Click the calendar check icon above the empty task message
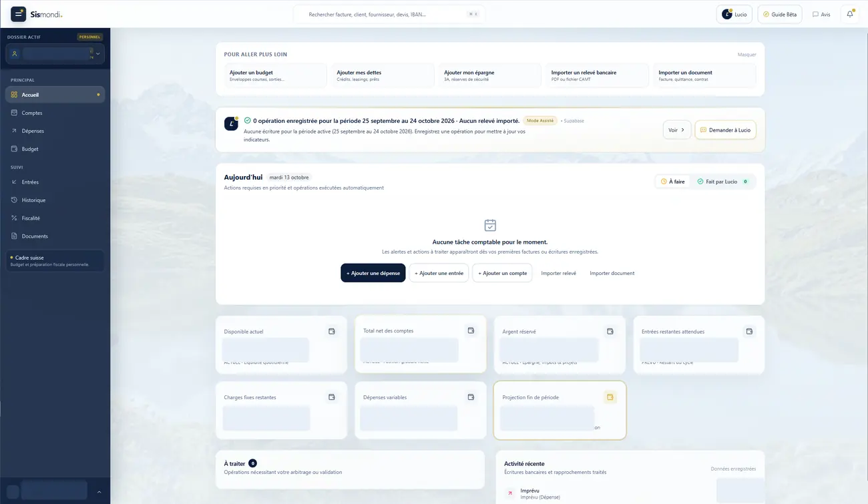 [490, 226]
